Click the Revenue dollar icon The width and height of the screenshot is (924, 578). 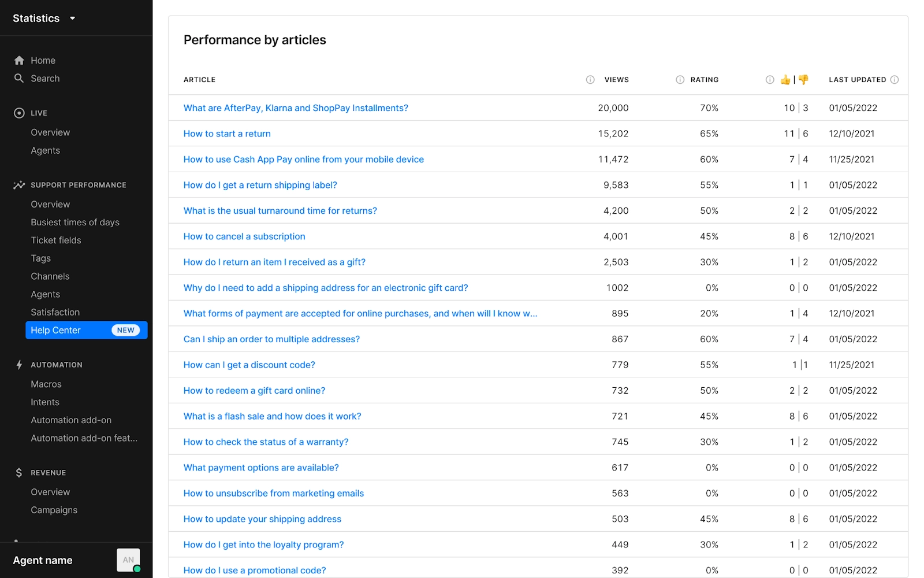click(x=18, y=472)
